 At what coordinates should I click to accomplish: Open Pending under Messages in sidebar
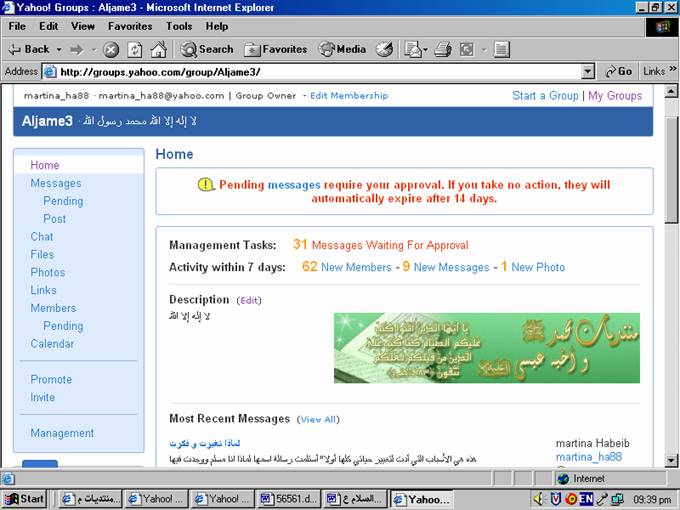pyautogui.click(x=63, y=201)
